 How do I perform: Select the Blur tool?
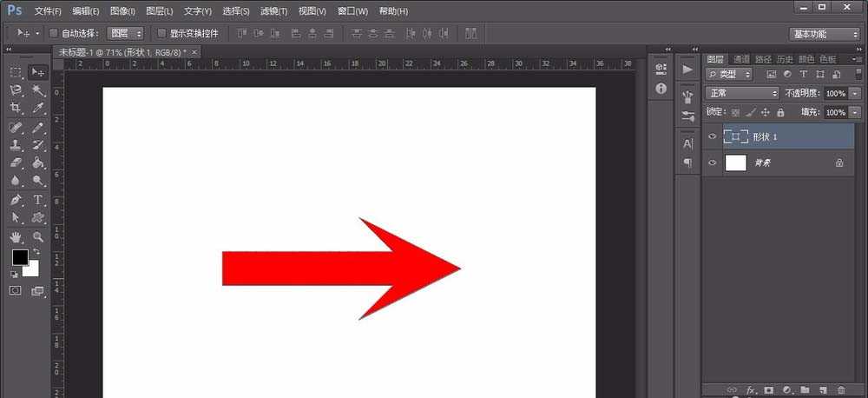coord(16,180)
